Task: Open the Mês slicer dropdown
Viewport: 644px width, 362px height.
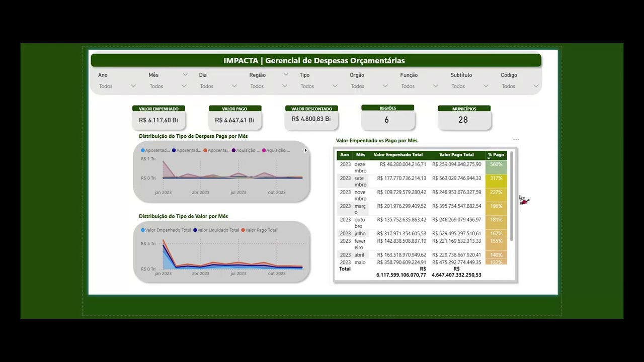Action: click(168, 86)
